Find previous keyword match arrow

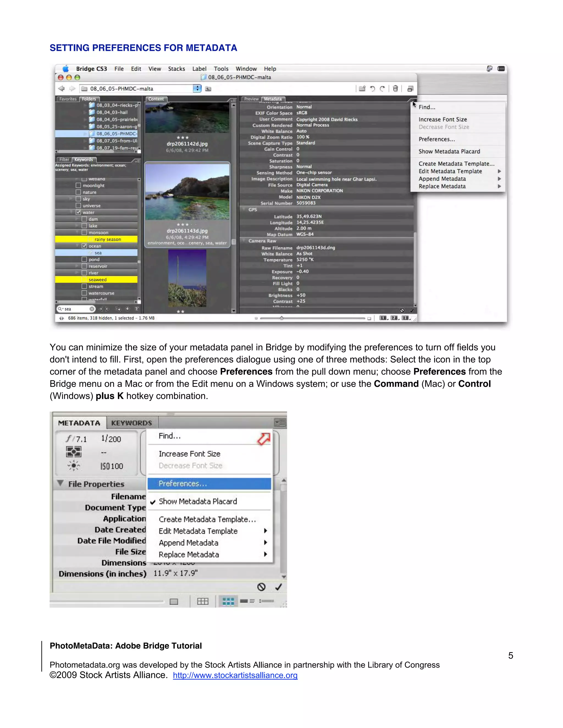[101, 309]
